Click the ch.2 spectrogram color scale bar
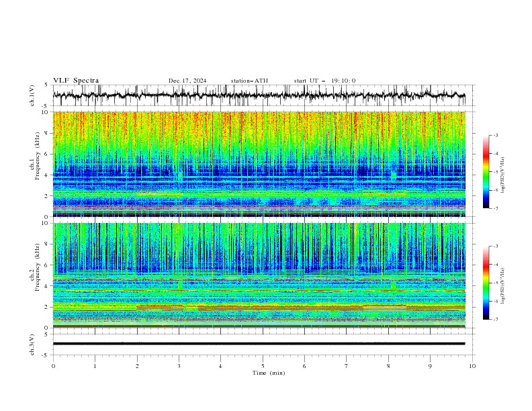 point(486,283)
